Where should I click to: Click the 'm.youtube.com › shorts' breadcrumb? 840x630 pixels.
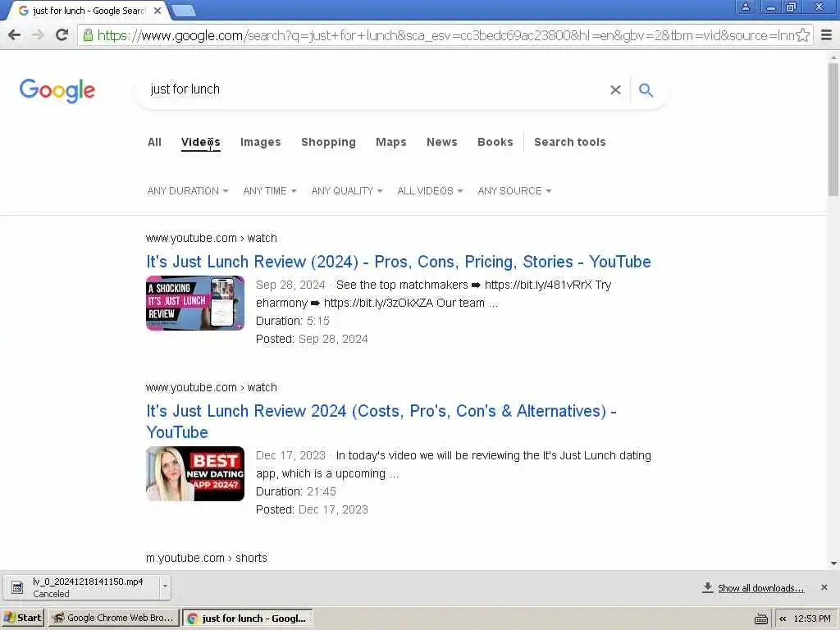(206, 558)
